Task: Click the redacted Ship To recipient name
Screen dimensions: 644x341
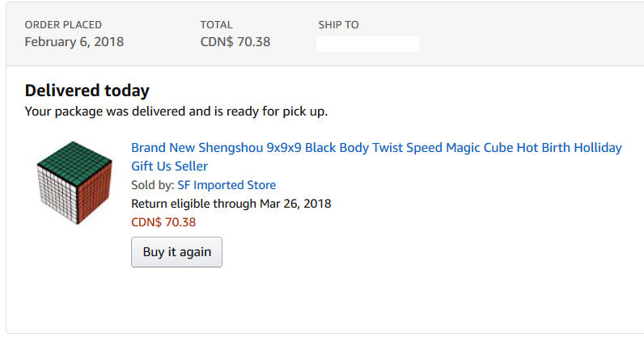Action: click(x=367, y=44)
